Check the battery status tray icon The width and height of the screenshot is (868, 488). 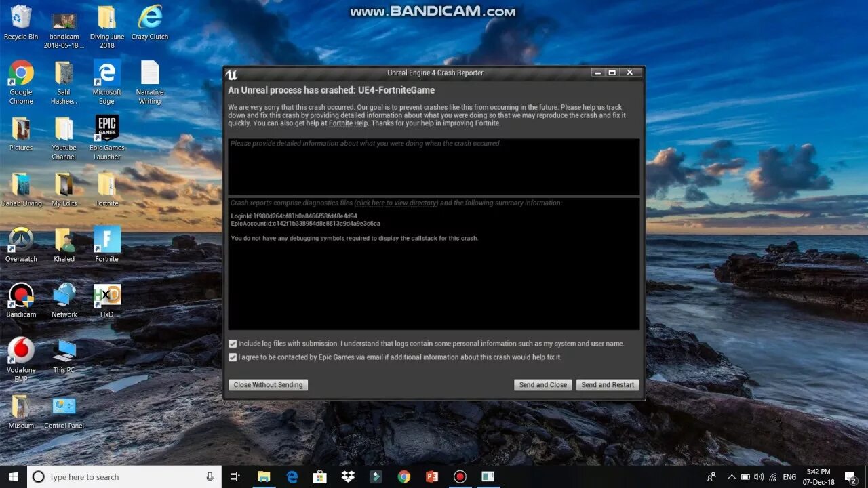tap(745, 476)
